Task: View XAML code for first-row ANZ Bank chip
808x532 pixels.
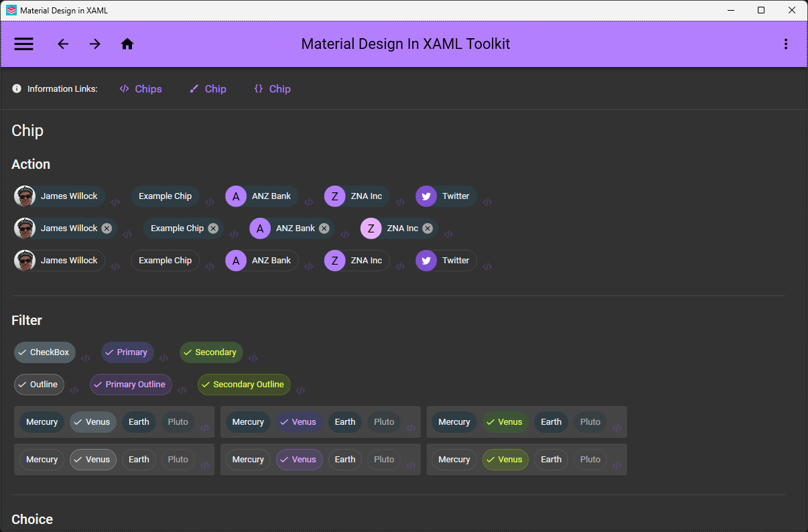Action: [309, 202]
